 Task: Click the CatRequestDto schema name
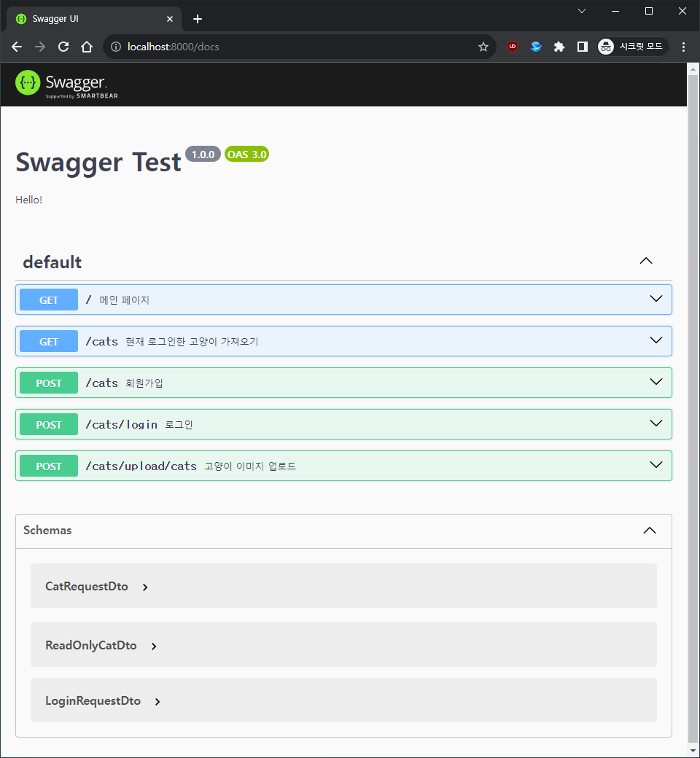pyautogui.click(x=87, y=587)
